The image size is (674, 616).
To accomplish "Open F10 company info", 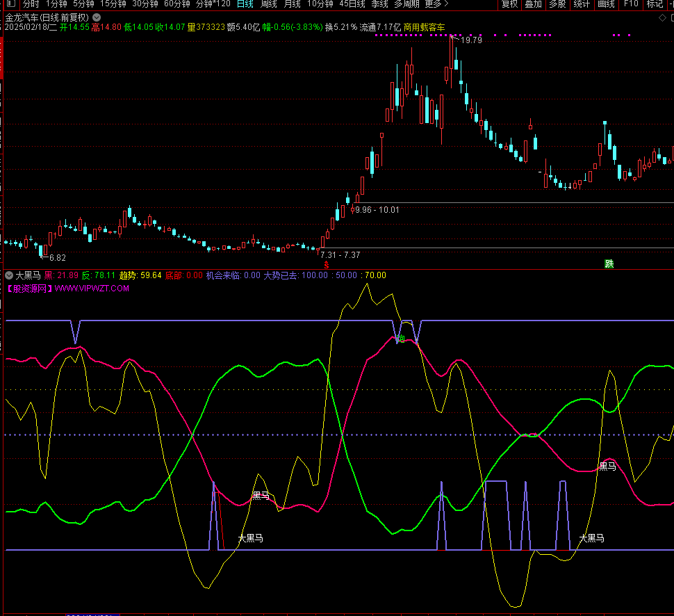I will pyautogui.click(x=631, y=4).
